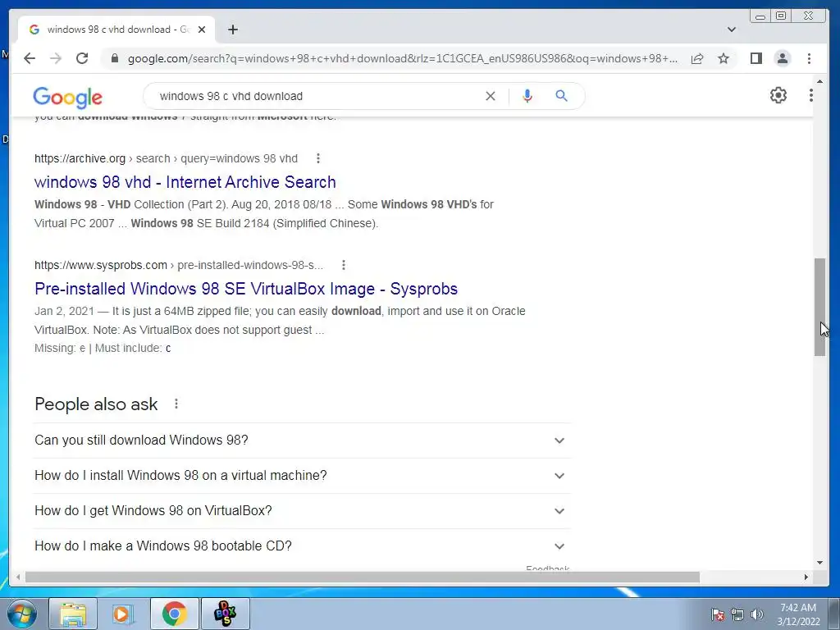
Task: Open the Chrome profile avatar menu
Action: click(x=783, y=58)
